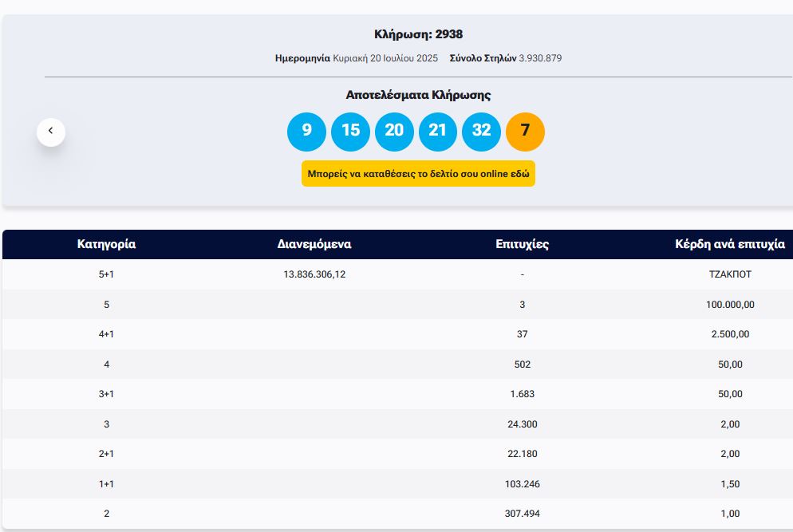793x532 pixels.
Task: Select the Επιτυχίες column header
Action: (522, 244)
